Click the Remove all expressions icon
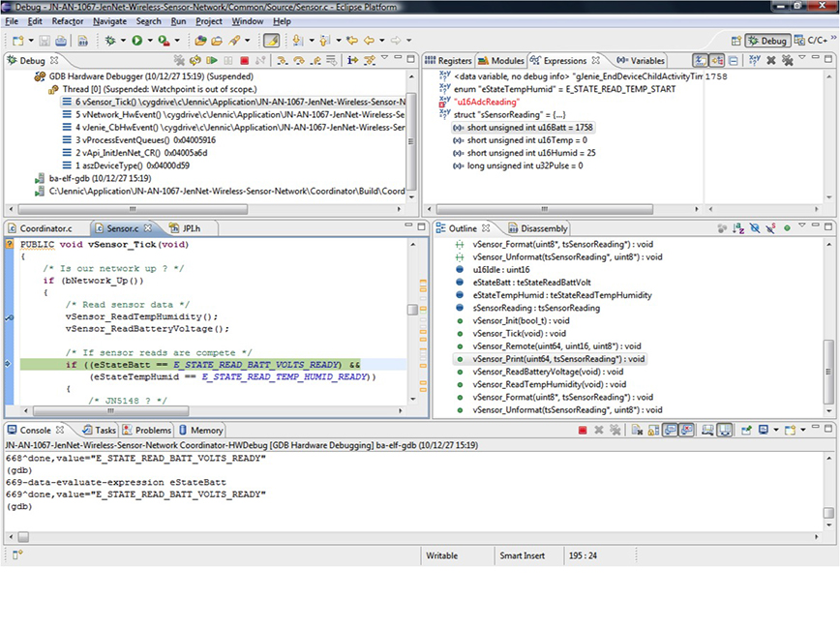 point(788,60)
